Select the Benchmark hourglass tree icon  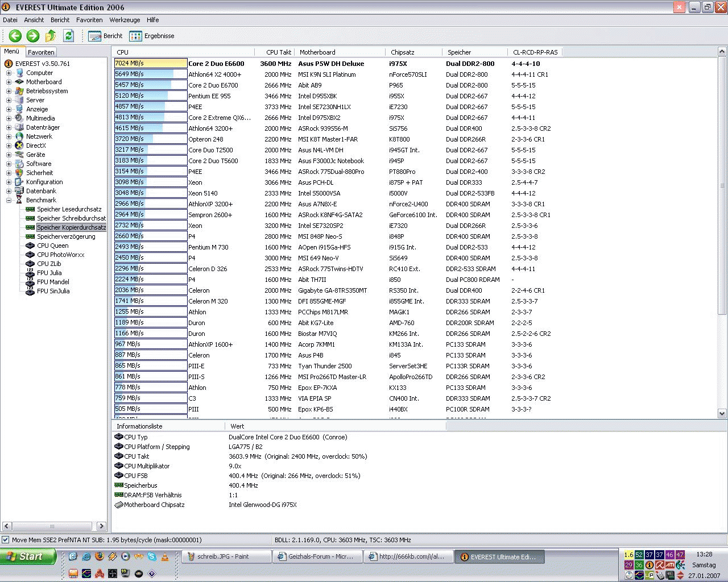pos(19,200)
